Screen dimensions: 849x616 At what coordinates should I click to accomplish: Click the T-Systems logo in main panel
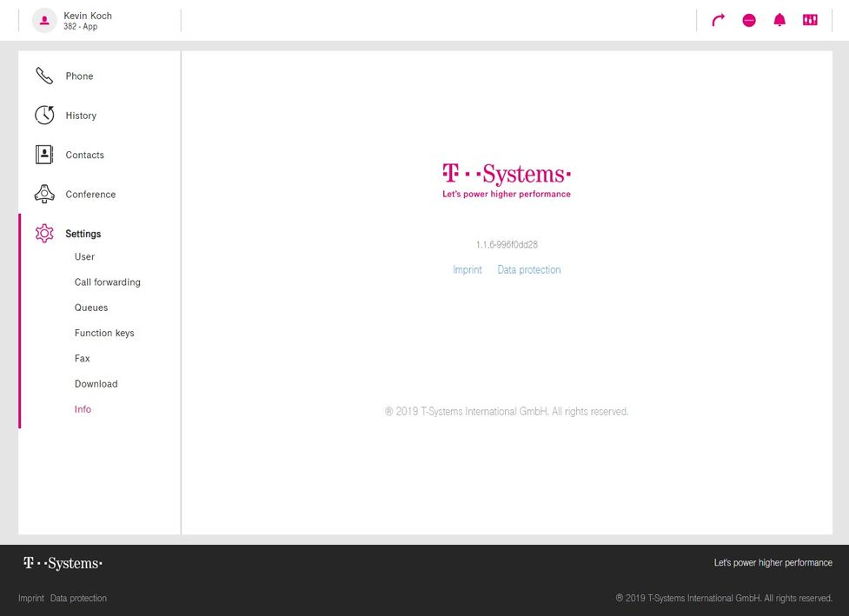point(507,180)
